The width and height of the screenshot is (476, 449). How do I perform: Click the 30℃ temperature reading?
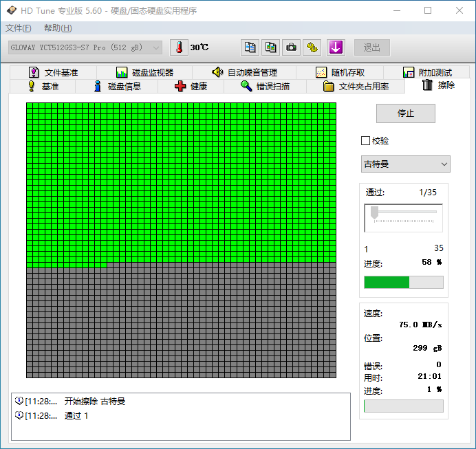(x=199, y=47)
